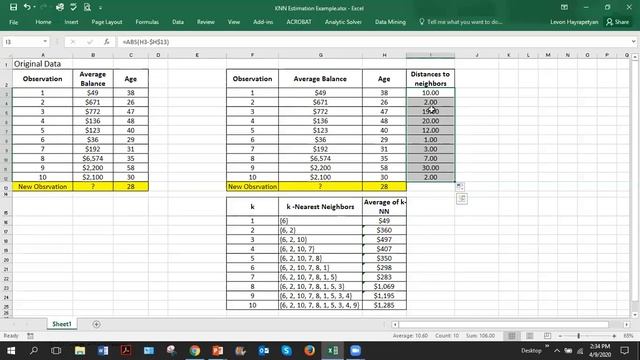
Task: Switch to the Insert ribbon tab
Action: tap(71, 22)
